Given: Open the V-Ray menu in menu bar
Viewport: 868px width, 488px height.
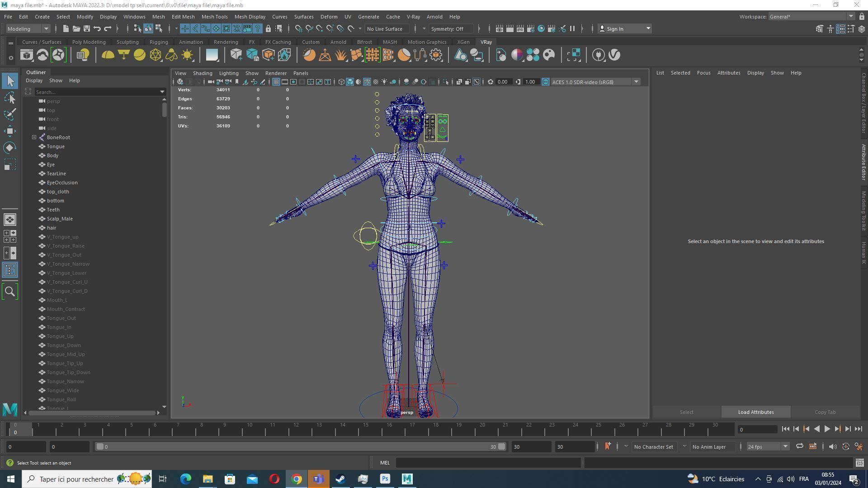Looking at the screenshot, I should point(413,17).
